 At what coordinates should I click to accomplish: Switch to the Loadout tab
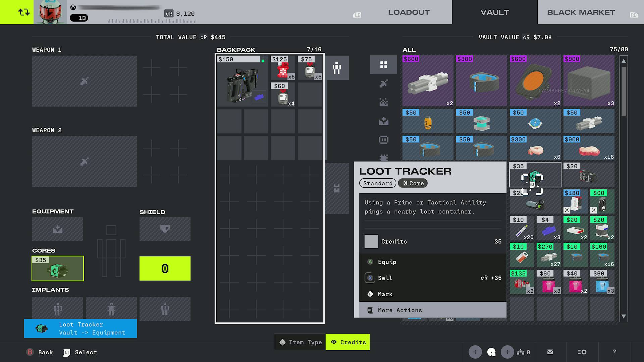[x=408, y=12]
